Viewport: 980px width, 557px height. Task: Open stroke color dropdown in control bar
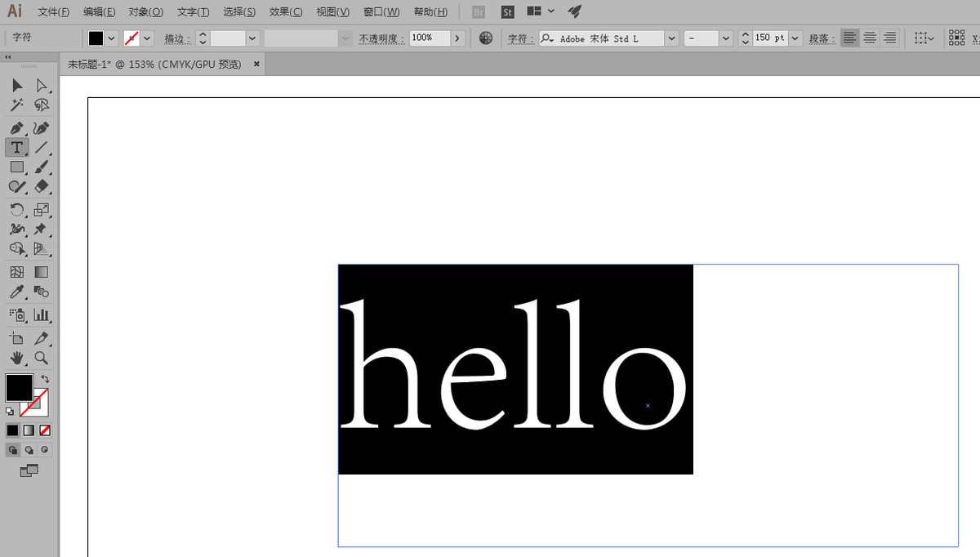pos(147,38)
